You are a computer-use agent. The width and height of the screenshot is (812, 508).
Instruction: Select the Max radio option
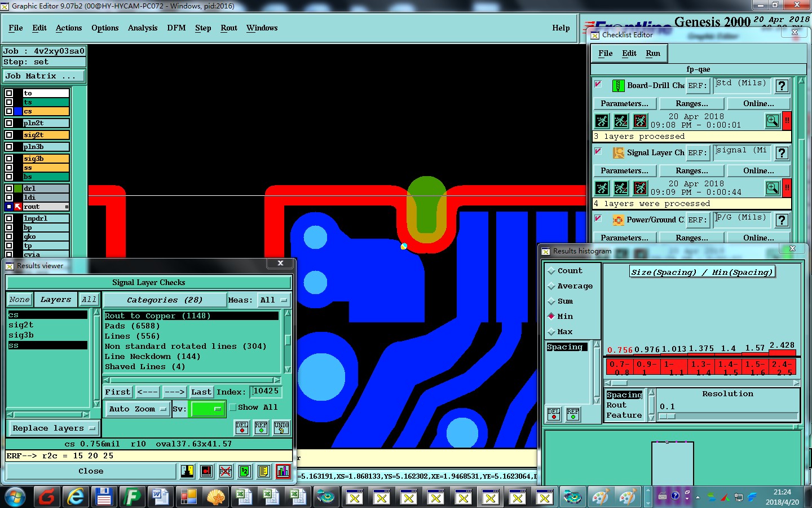[551, 332]
